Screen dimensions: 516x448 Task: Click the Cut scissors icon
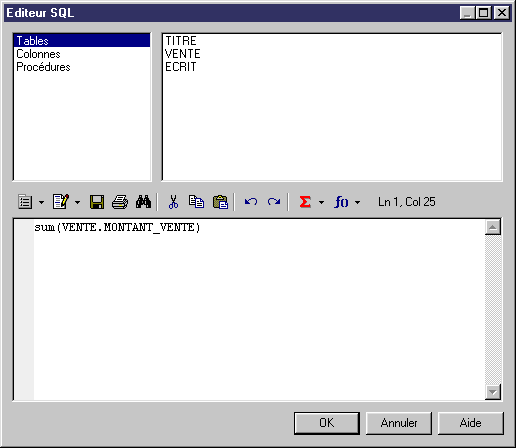point(173,202)
